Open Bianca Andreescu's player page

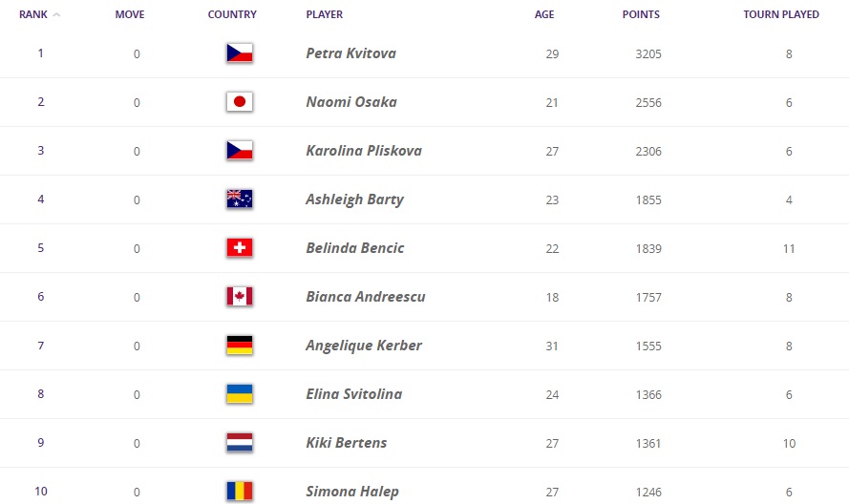point(366,297)
